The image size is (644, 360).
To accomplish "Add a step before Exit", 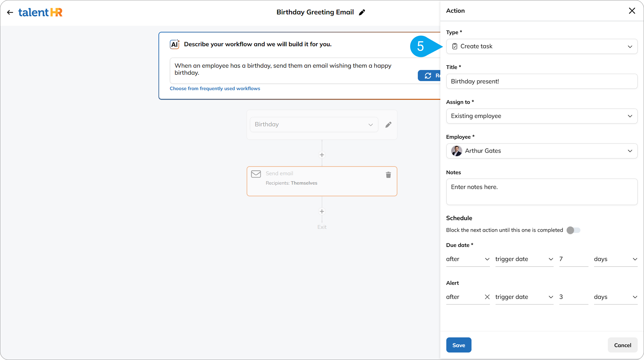I will [x=322, y=211].
